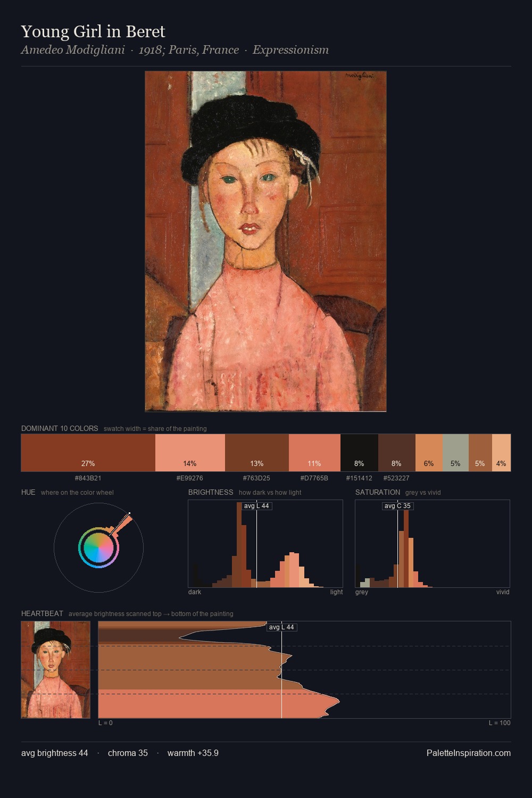Click the brightness histogram chart
Viewport: 532px width, 798px height.
265,544
